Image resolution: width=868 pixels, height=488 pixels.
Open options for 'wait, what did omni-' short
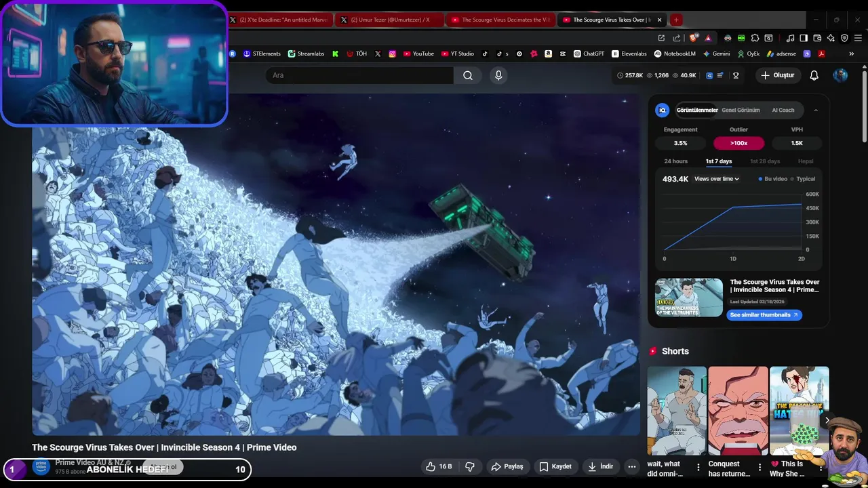(698, 467)
